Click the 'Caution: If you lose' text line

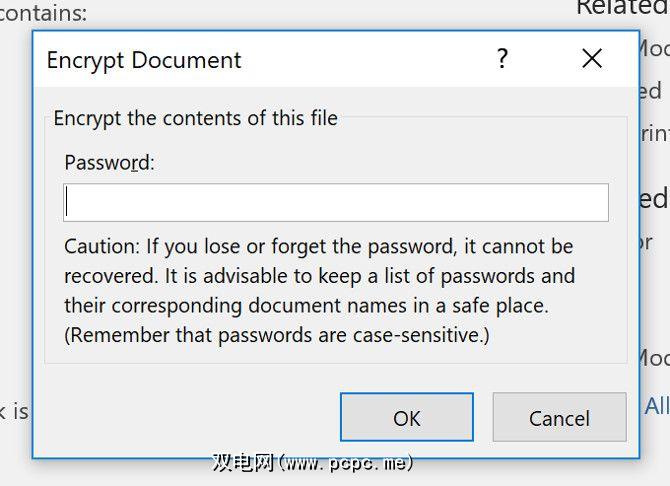pos(318,246)
